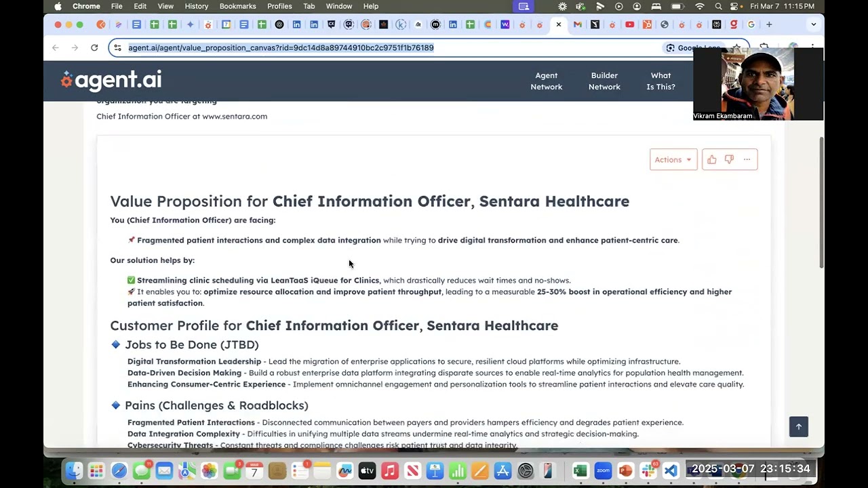Open Numbers from the Dock
The width and height of the screenshot is (868, 488).
(x=457, y=470)
